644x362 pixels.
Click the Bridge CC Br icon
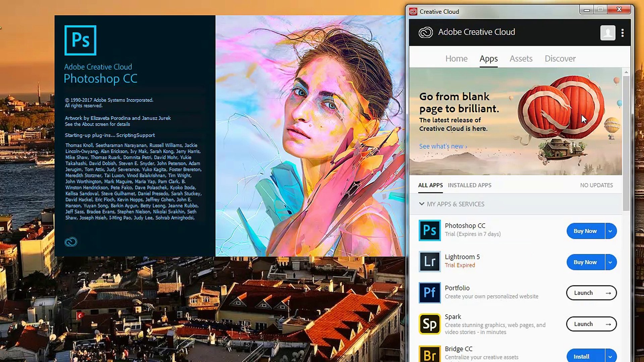pos(429,354)
